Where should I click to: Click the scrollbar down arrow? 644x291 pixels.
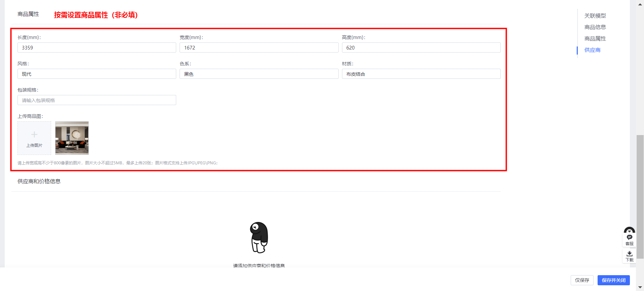(640, 287)
